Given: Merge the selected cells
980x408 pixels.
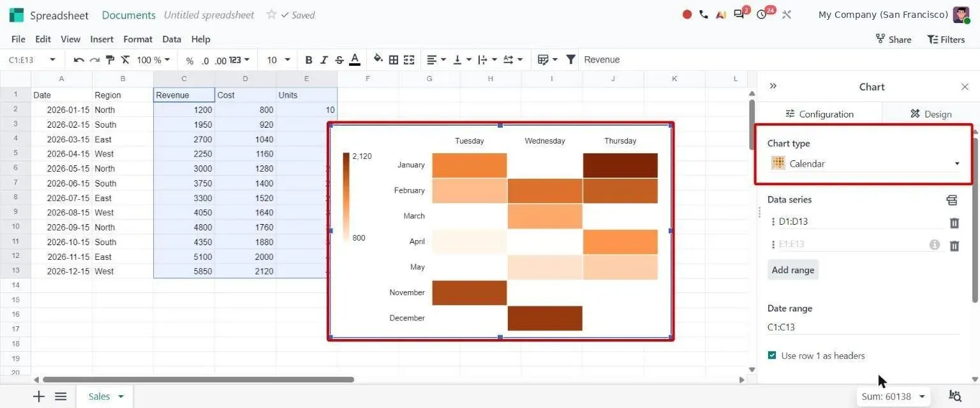Looking at the screenshot, I should pos(409,60).
